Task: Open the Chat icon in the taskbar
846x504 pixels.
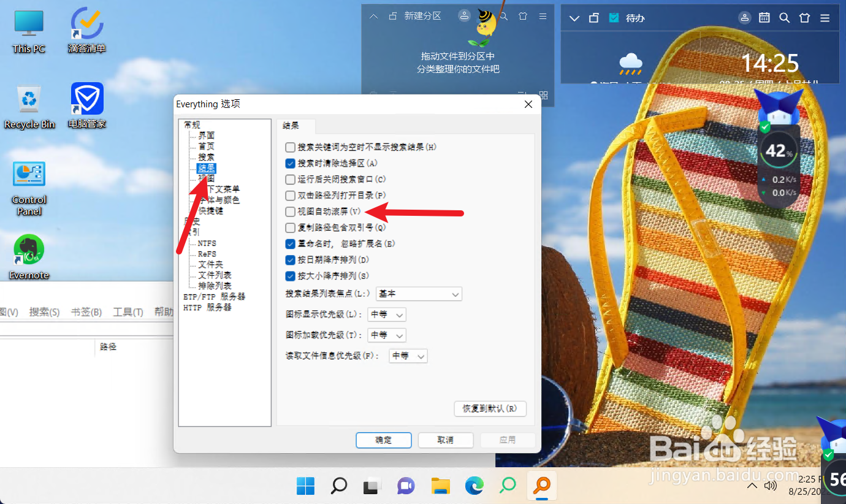Action: click(x=405, y=486)
